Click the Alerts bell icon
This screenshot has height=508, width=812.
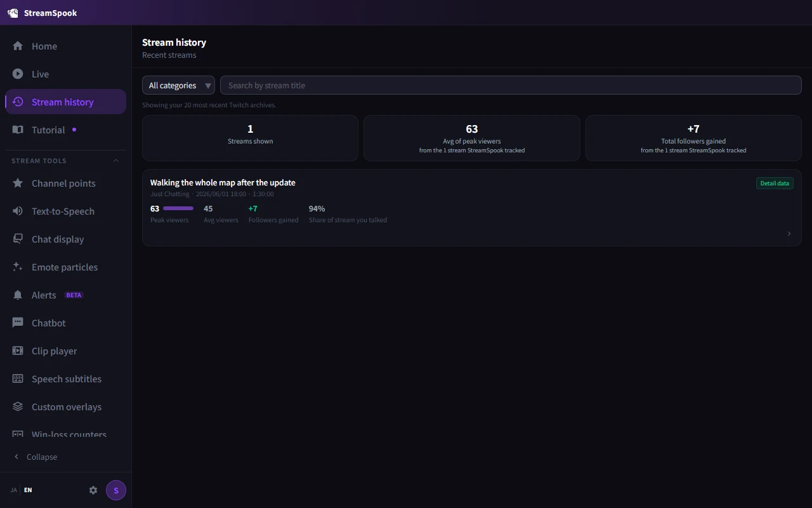pos(18,295)
